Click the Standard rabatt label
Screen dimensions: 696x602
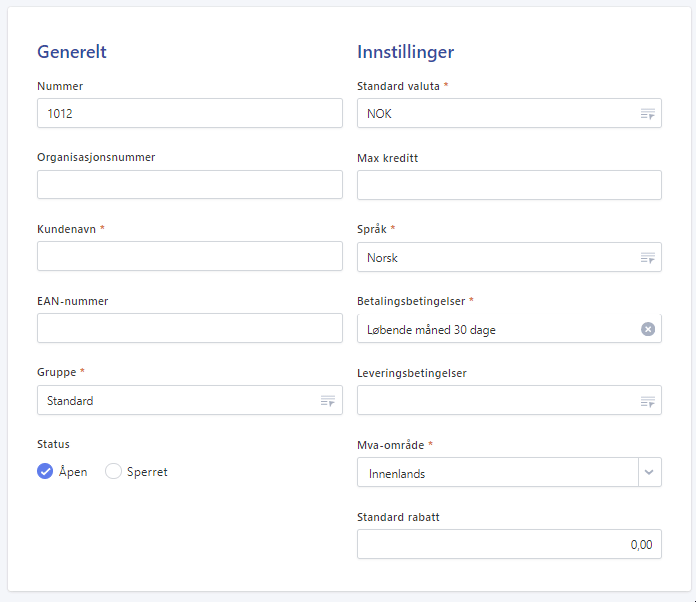point(398,517)
